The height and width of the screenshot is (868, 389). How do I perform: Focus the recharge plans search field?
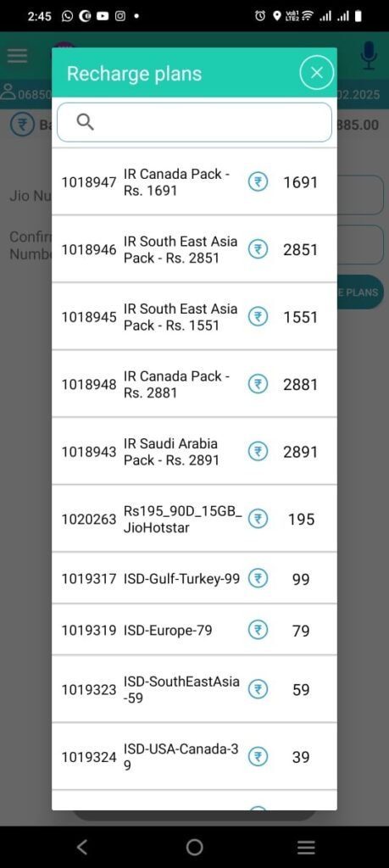click(x=194, y=122)
